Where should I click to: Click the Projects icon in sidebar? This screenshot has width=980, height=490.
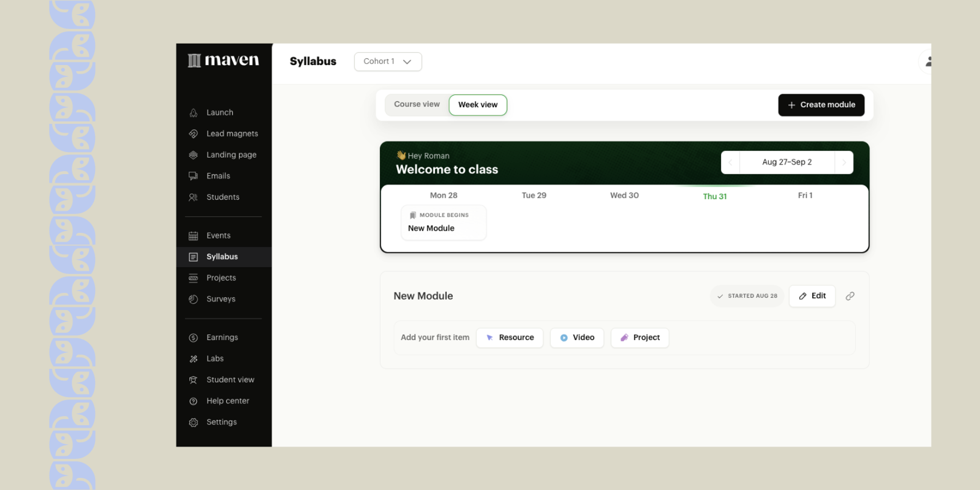pyautogui.click(x=193, y=278)
